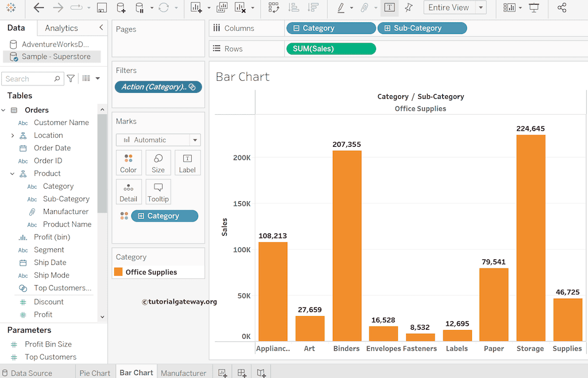Click the orange Office Supplies legend swatch
This screenshot has width=588, height=378.
(118, 272)
